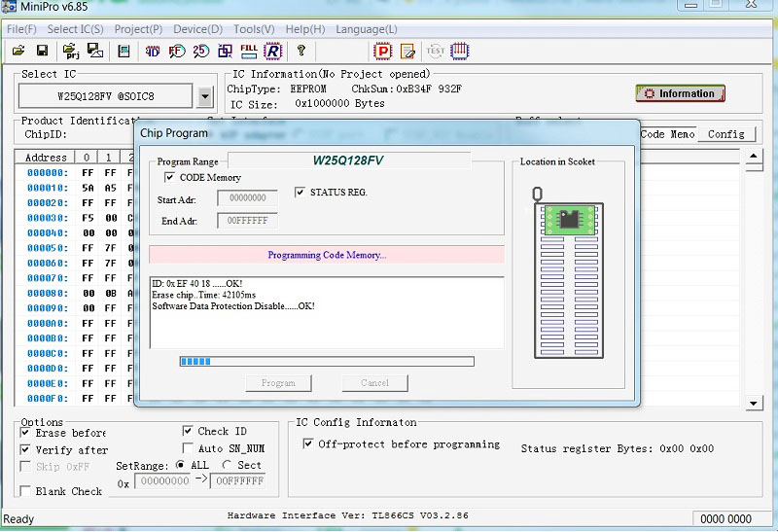Uncheck Erase before option
Viewport: 778px width, 532px height.
click(25, 433)
